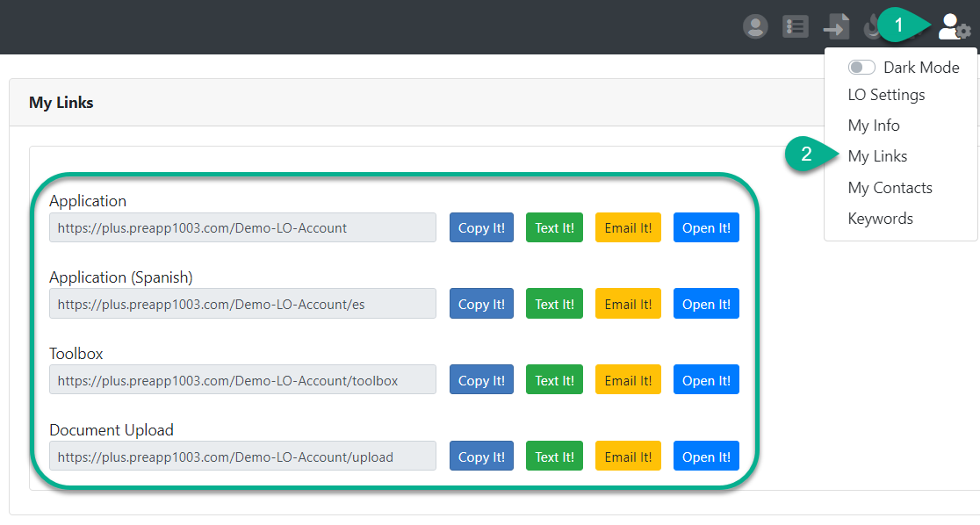Click Email It! for the Toolbox link
The width and height of the screenshot is (980, 525).
tap(628, 380)
